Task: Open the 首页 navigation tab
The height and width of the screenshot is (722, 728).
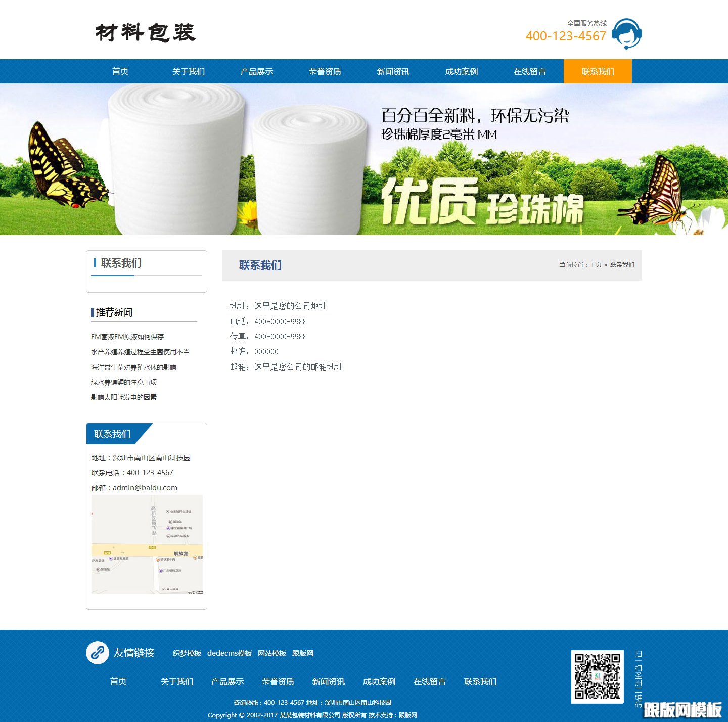Action: tap(120, 71)
